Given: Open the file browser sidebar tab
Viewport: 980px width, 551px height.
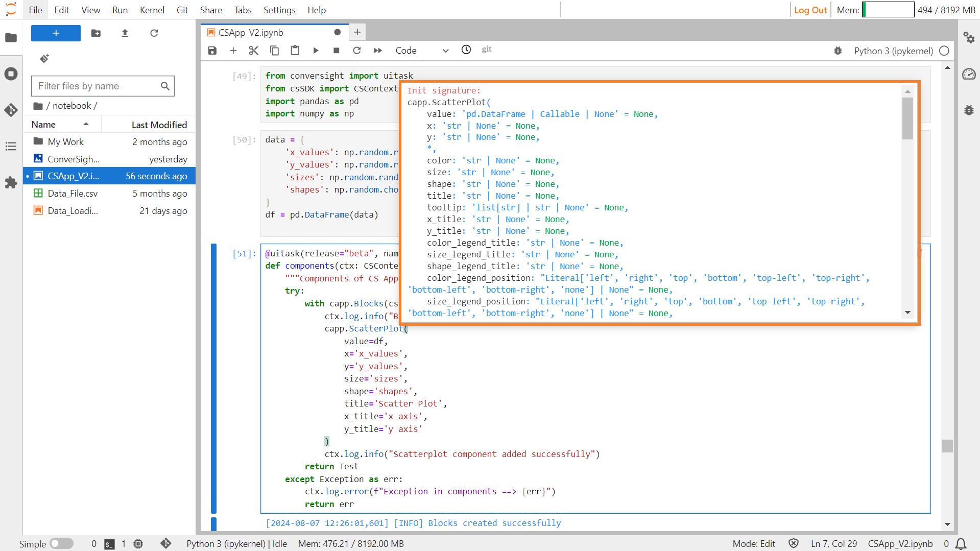Looking at the screenshot, I should (x=11, y=38).
